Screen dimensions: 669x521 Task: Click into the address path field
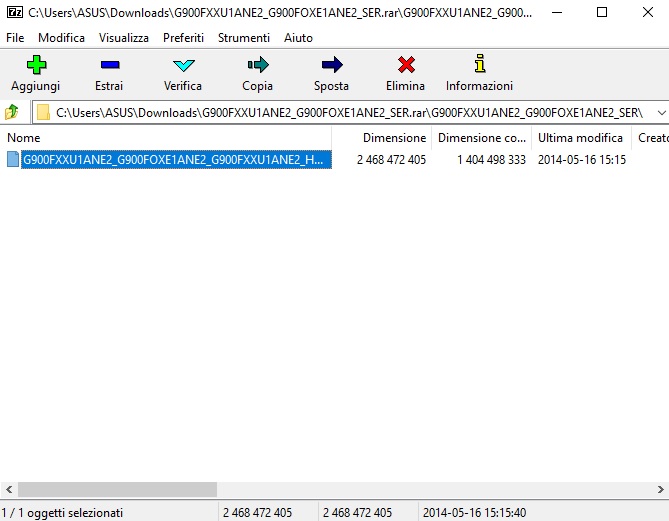pyautogui.click(x=349, y=113)
